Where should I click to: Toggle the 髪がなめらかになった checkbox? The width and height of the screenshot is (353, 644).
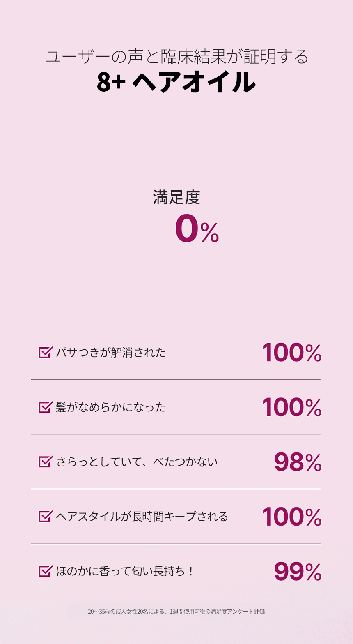45,407
